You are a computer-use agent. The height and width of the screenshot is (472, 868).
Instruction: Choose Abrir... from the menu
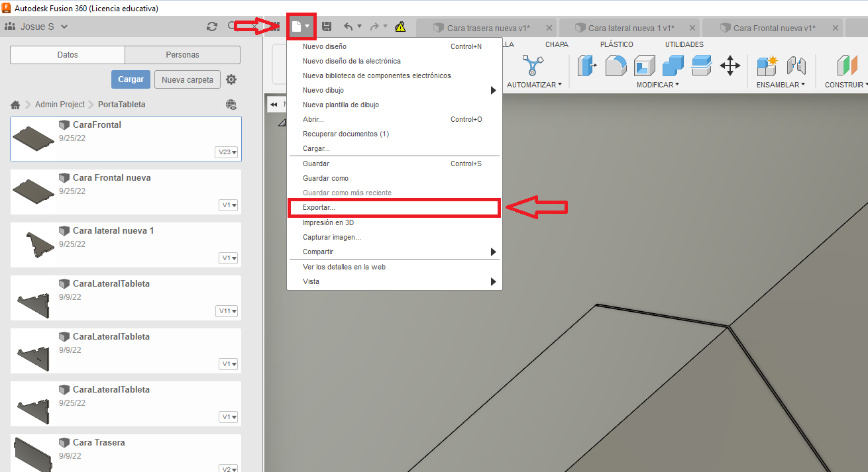[394, 119]
